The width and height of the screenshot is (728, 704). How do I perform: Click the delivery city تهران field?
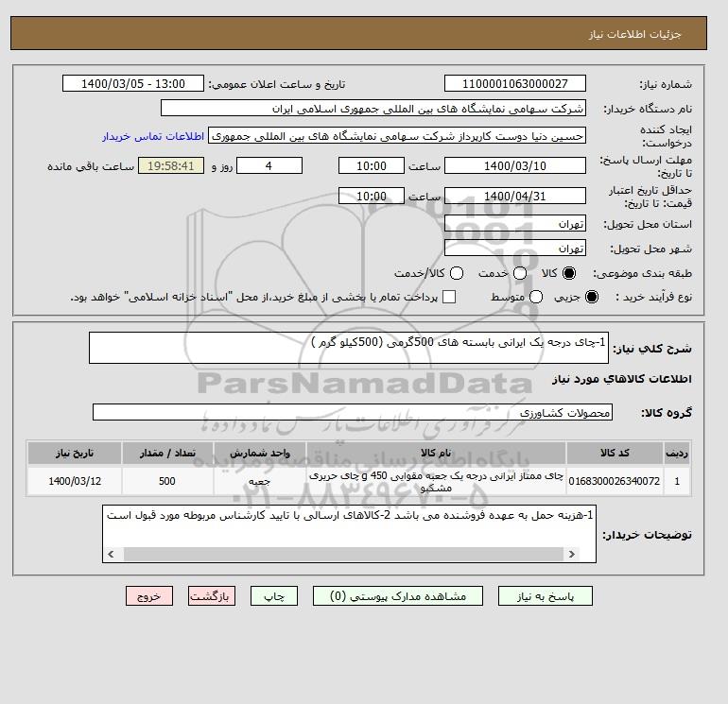pyautogui.click(x=515, y=249)
